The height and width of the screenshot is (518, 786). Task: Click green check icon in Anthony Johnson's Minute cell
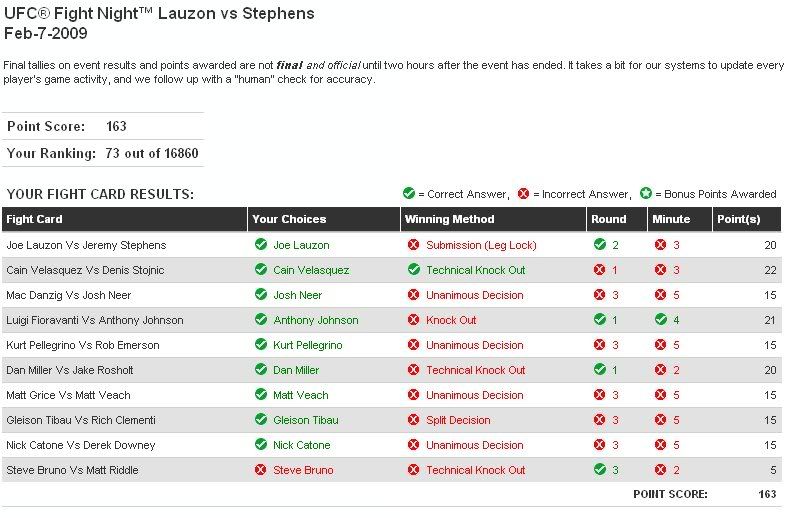tap(660, 320)
